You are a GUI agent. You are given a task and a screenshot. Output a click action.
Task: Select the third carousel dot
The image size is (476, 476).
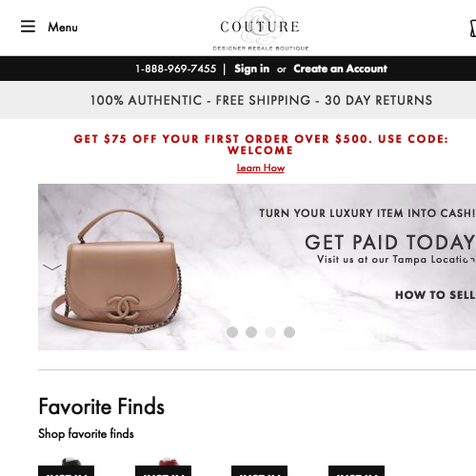coord(270,332)
